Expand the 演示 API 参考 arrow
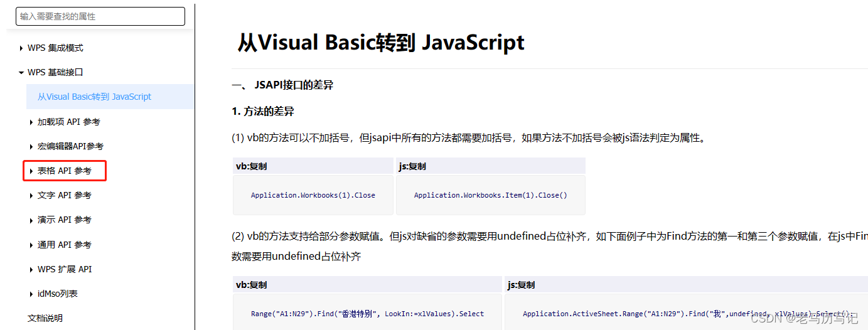The image size is (868, 330). [x=31, y=220]
